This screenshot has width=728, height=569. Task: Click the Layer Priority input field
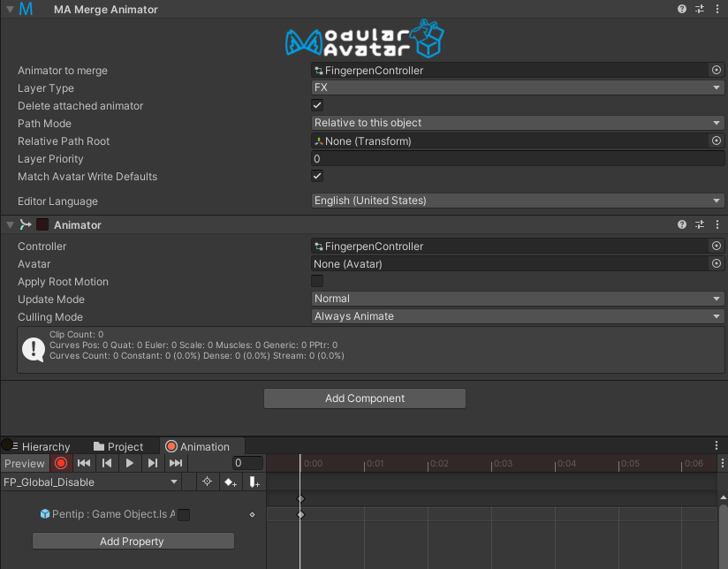518,158
